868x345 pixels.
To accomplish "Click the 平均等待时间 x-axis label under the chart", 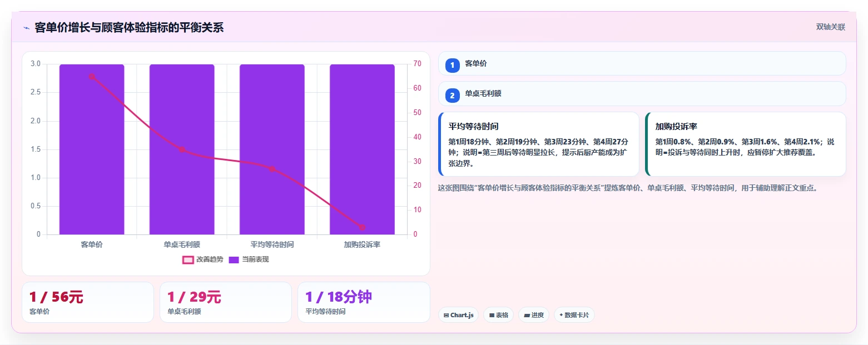I will [272, 244].
